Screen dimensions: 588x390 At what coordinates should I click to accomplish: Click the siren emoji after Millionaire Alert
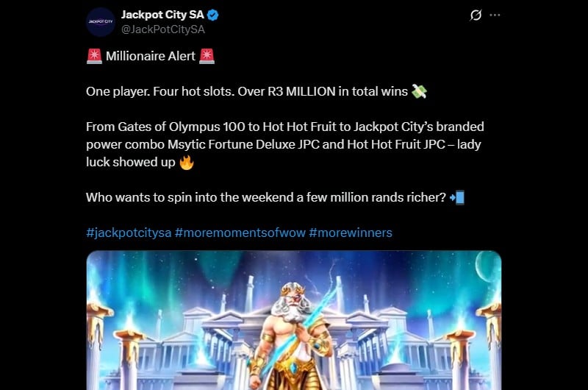pyautogui.click(x=207, y=56)
